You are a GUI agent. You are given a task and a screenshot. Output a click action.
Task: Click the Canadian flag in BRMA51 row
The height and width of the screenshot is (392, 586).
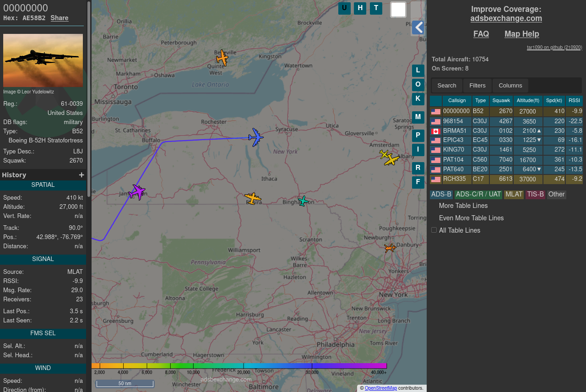pos(436,131)
